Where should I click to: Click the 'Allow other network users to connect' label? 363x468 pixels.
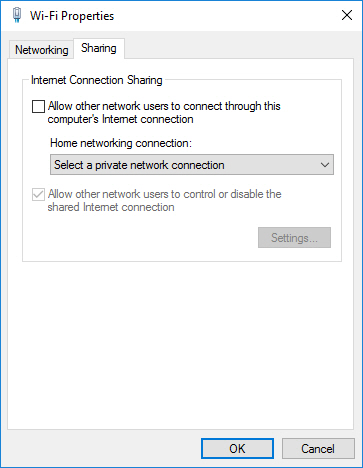[x=164, y=112]
